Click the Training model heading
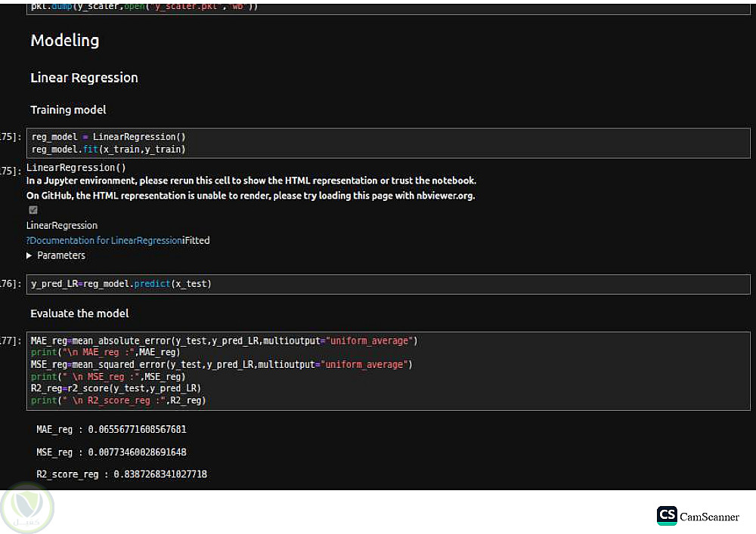Image resolution: width=756 pixels, height=534 pixels. (x=68, y=110)
